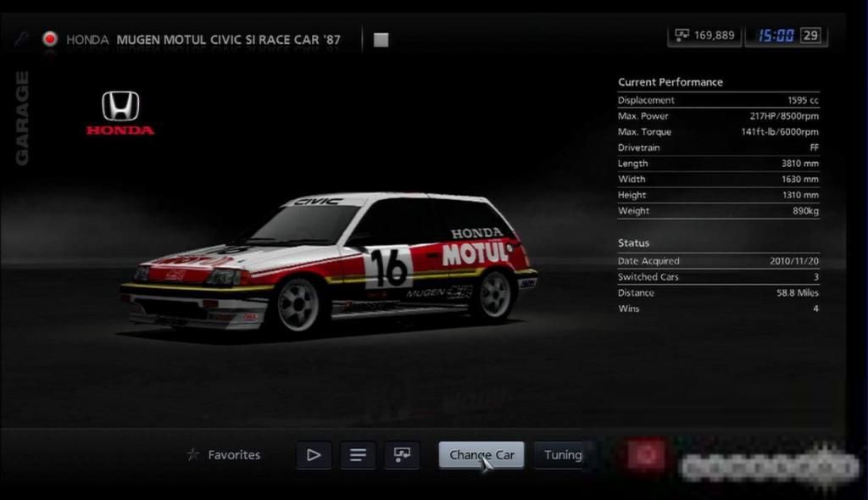Click the credits amount '169,889'

click(714, 36)
